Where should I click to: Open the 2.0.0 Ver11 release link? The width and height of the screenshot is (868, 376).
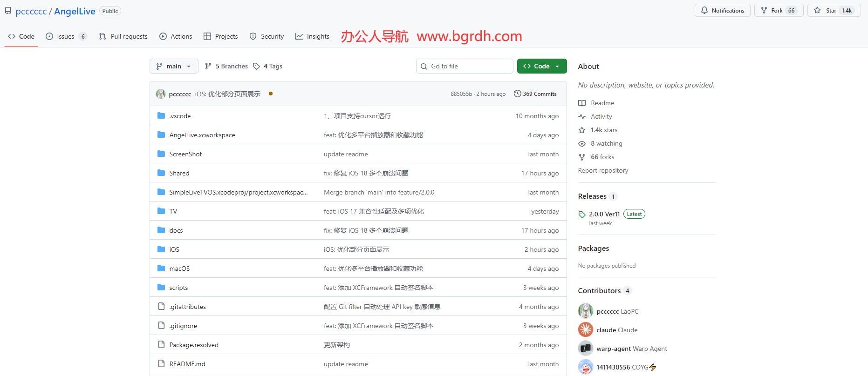[x=604, y=214]
